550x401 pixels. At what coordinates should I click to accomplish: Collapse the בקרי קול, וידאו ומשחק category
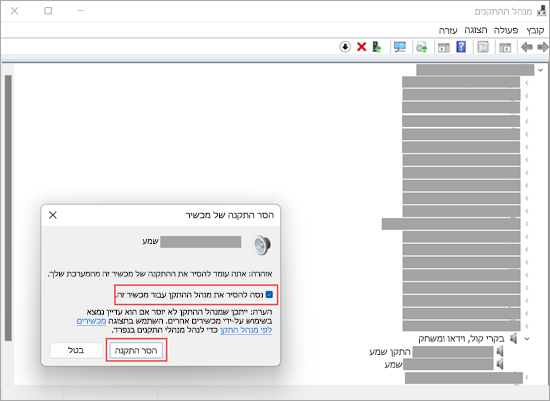click(x=527, y=339)
